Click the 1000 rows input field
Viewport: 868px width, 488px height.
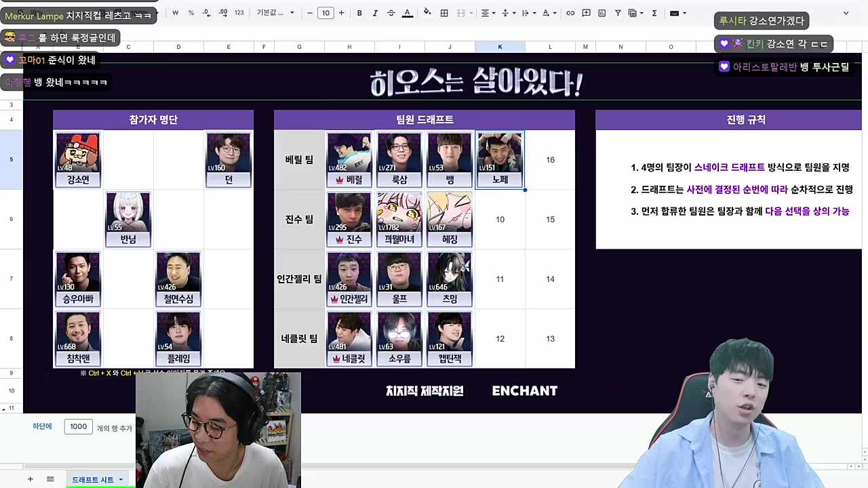(79, 426)
